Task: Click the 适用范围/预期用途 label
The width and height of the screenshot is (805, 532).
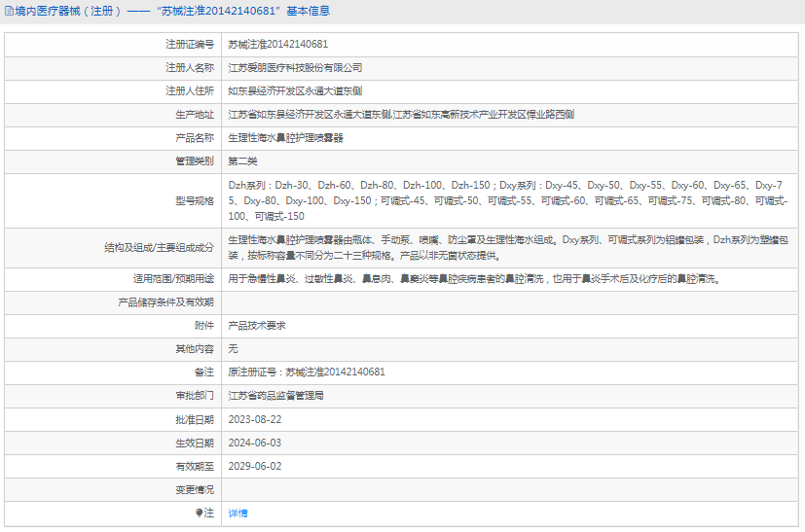Action: [173, 278]
